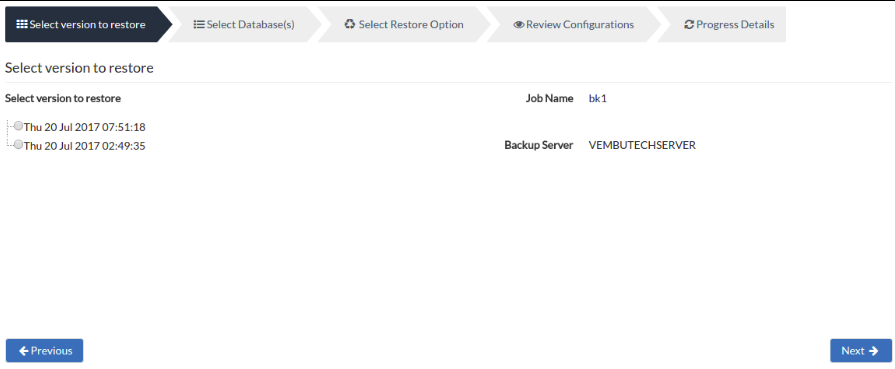Viewport: 895px width, 369px height.
Task: Click the Previous button
Action: [45, 351]
